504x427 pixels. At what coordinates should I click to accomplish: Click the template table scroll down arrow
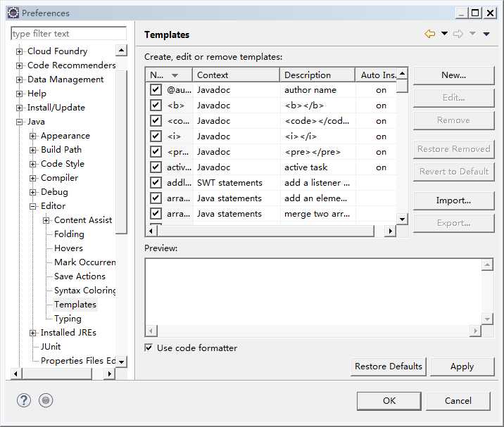(x=402, y=219)
